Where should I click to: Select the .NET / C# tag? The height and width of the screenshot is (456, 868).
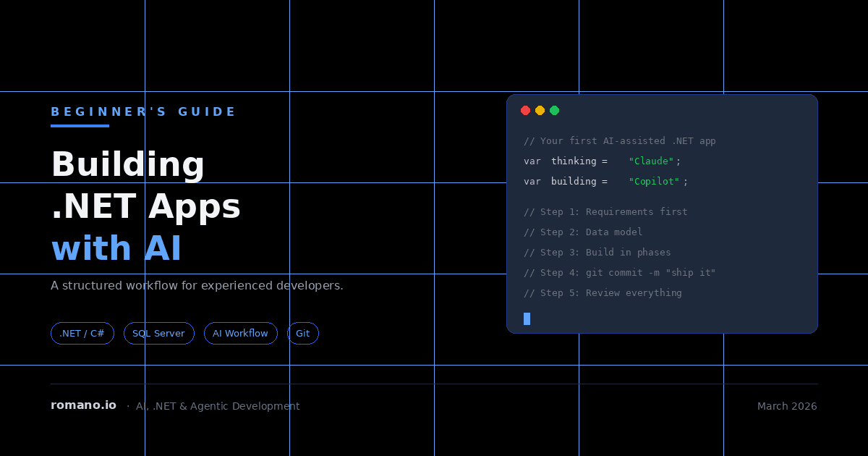82,334
